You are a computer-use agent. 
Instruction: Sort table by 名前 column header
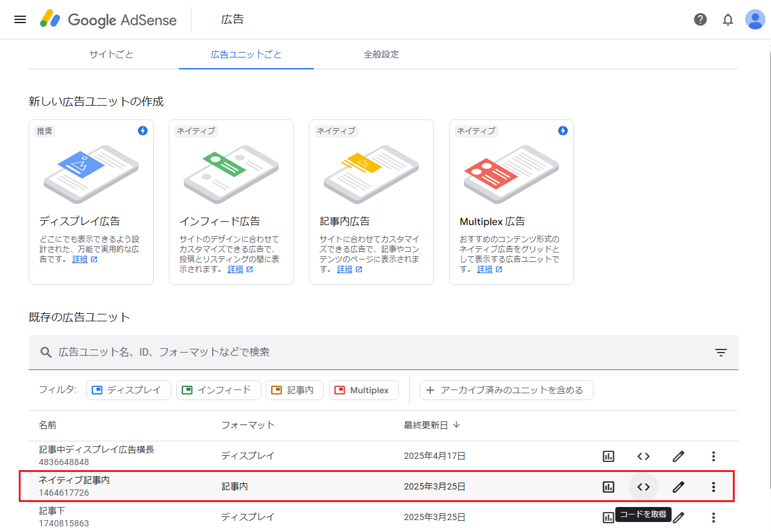coord(48,425)
